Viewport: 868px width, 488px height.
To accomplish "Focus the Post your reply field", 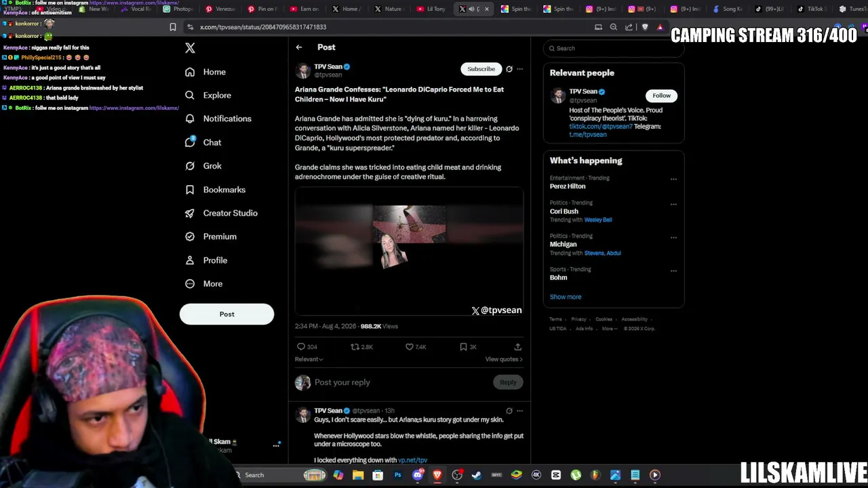I will coord(400,382).
